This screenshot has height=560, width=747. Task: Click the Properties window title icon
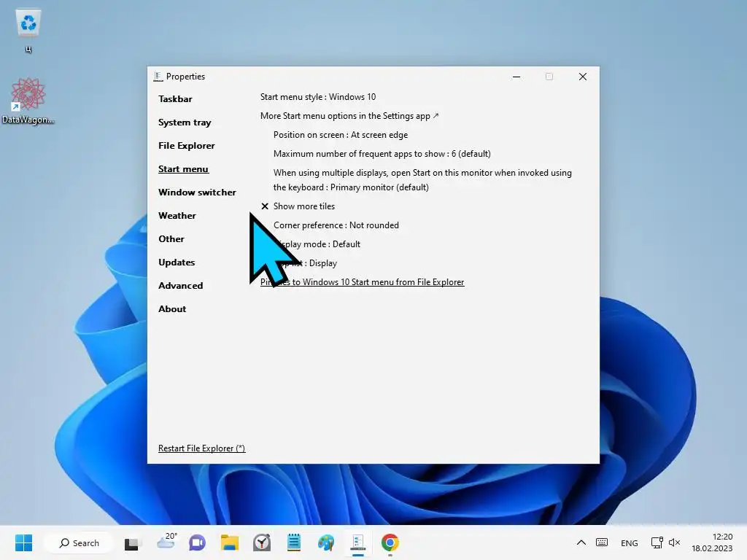158,76
